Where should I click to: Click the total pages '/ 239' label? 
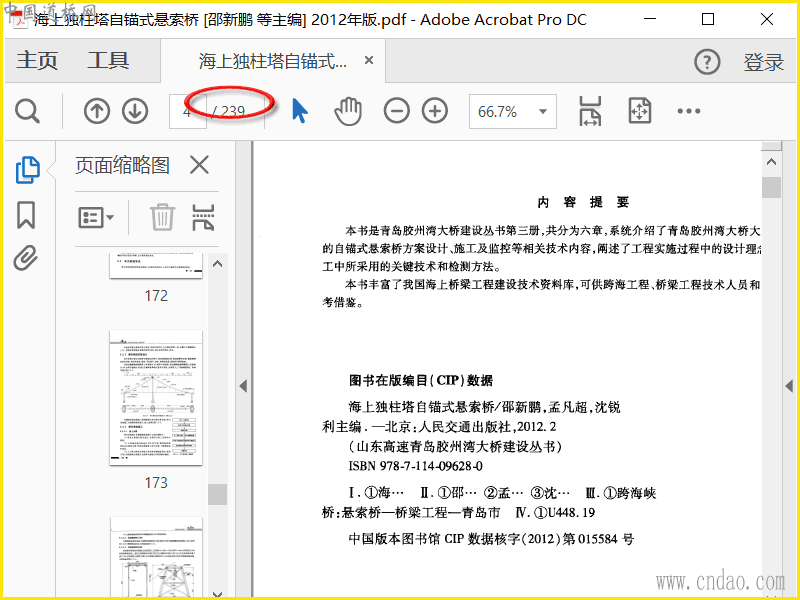[x=229, y=111]
